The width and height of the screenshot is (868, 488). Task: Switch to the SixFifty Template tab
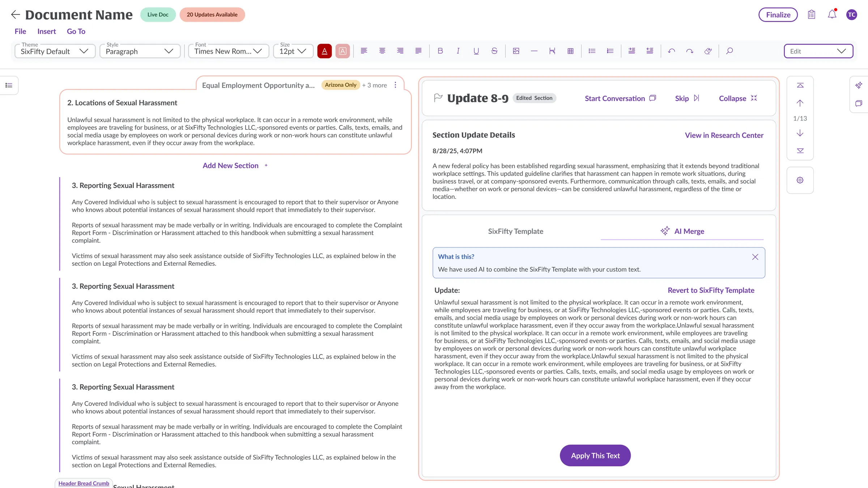click(x=515, y=231)
